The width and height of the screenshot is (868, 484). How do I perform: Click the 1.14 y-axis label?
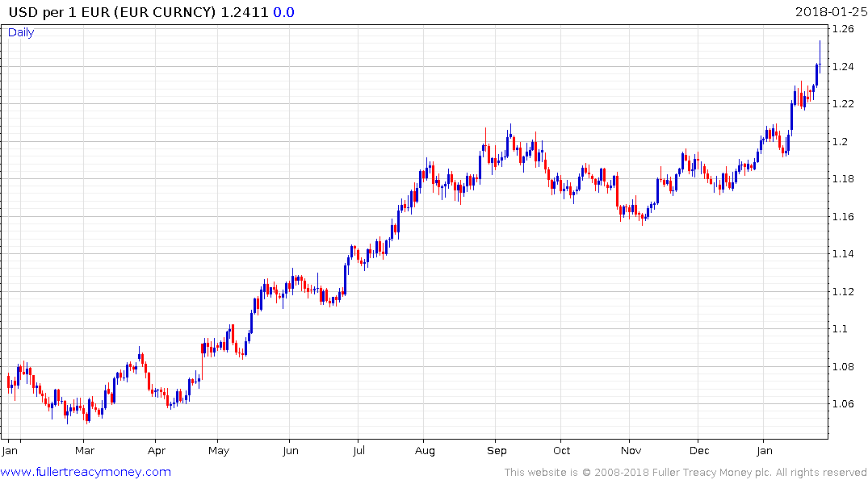coord(843,254)
